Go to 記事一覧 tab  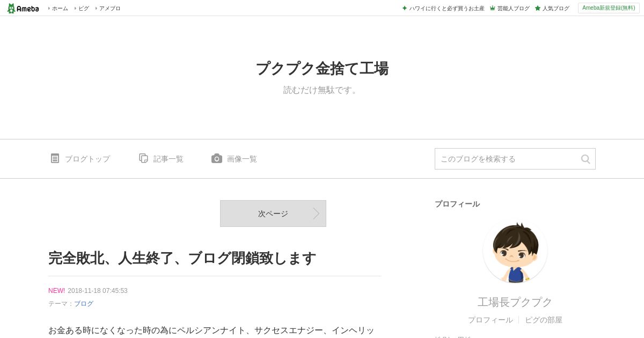[x=168, y=159]
